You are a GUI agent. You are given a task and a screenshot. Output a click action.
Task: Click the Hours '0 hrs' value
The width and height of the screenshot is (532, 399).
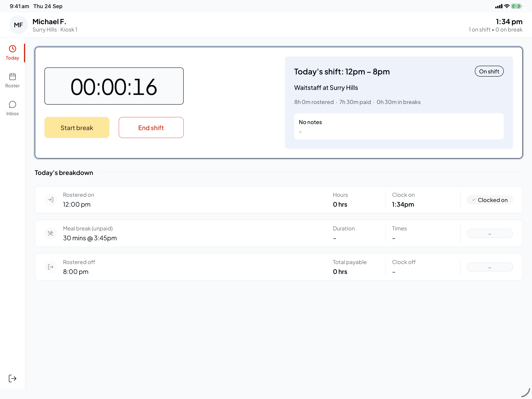point(340,205)
